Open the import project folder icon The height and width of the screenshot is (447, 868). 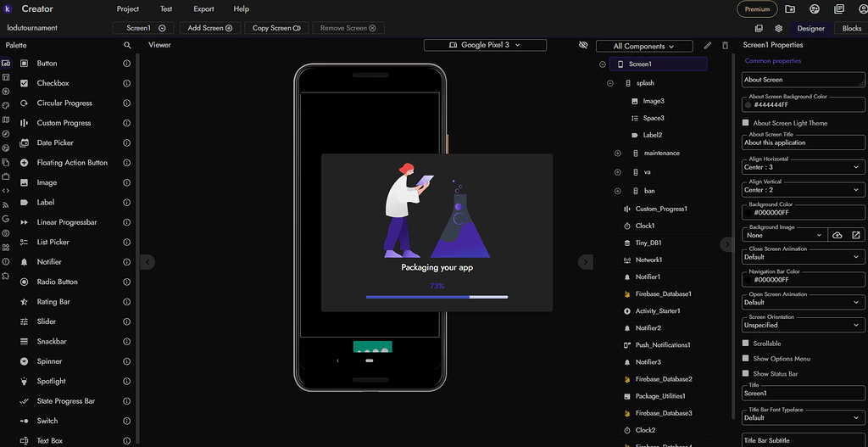click(x=790, y=8)
